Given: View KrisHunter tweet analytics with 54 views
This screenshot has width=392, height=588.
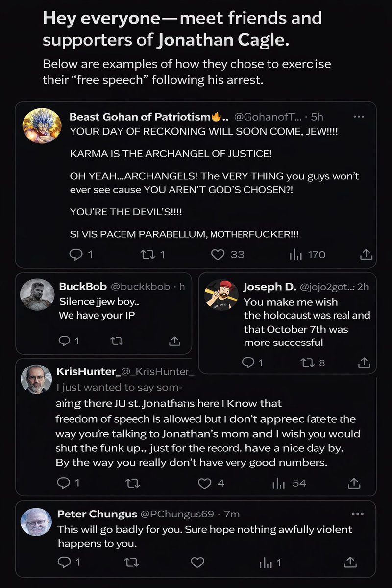Looking at the screenshot, I should click(278, 483).
